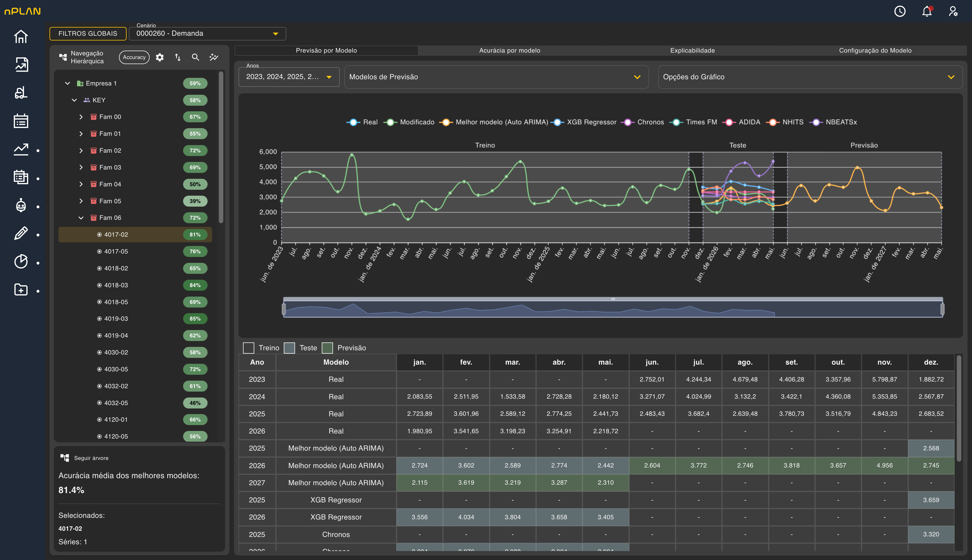972x560 pixels.
Task: Open hierarchy settings gear icon
Action: click(x=160, y=57)
